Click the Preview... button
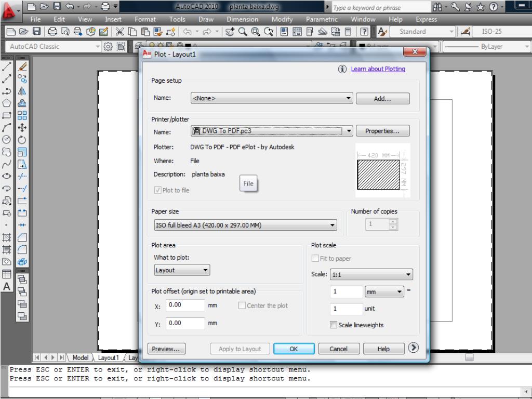 click(167, 349)
